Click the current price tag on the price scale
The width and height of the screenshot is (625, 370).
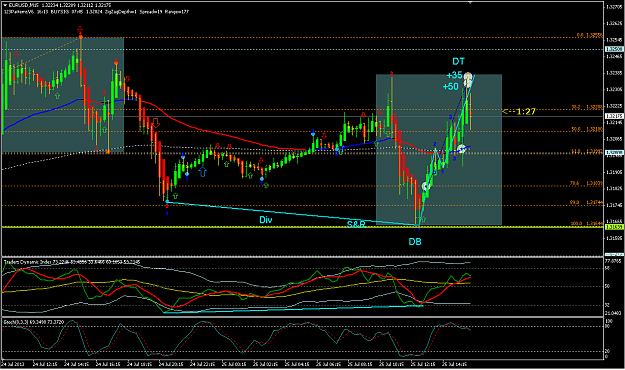[x=614, y=116]
